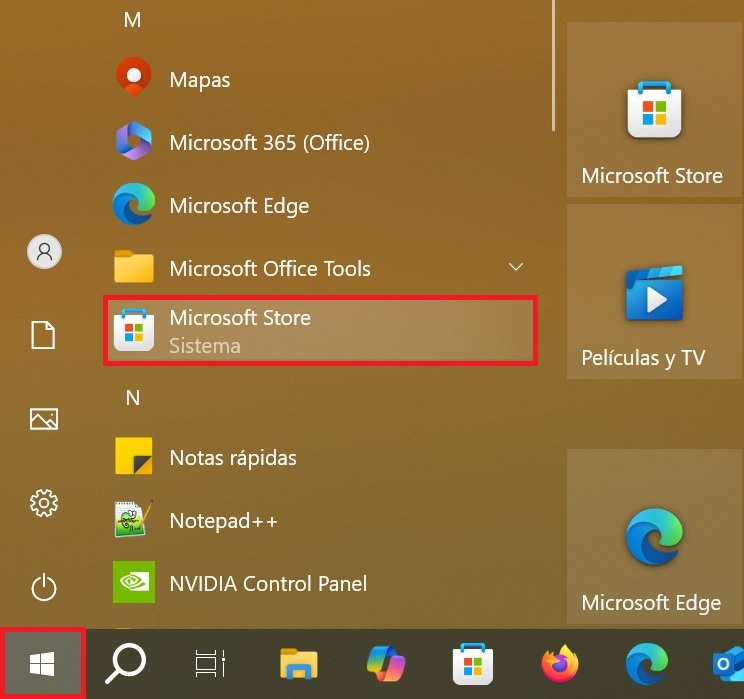Open the Microsoft Office Tools folder
Image resolution: width=744 pixels, height=699 pixels.
pos(321,268)
